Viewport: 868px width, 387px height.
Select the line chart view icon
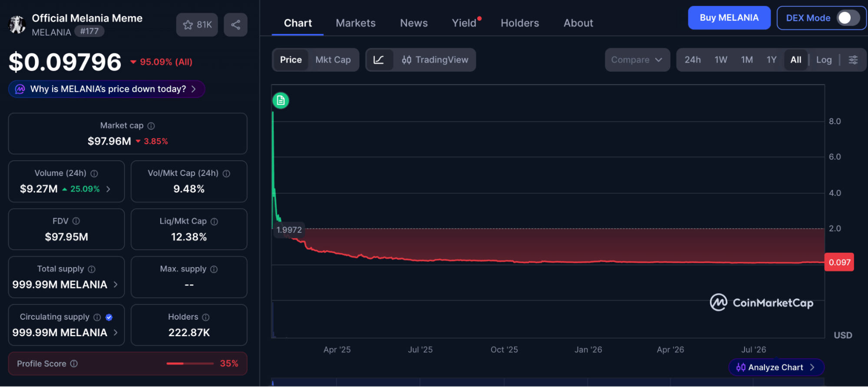[379, 60]
